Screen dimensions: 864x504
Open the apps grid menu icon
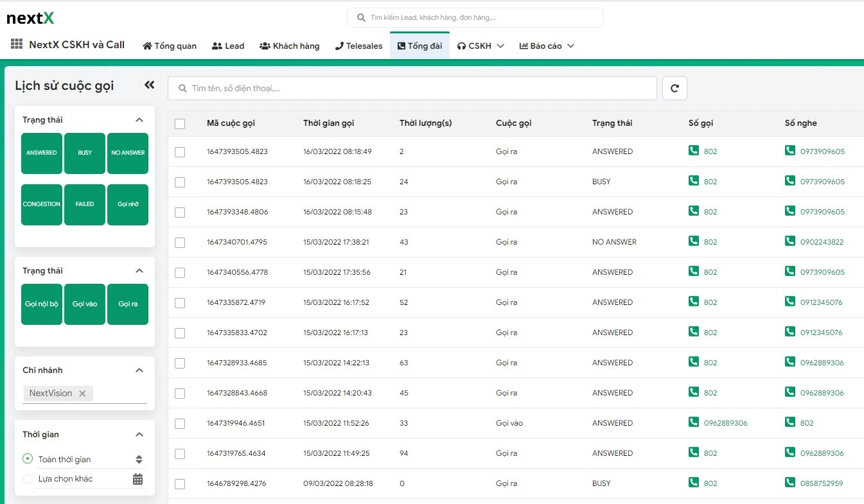tap(17, 44)
